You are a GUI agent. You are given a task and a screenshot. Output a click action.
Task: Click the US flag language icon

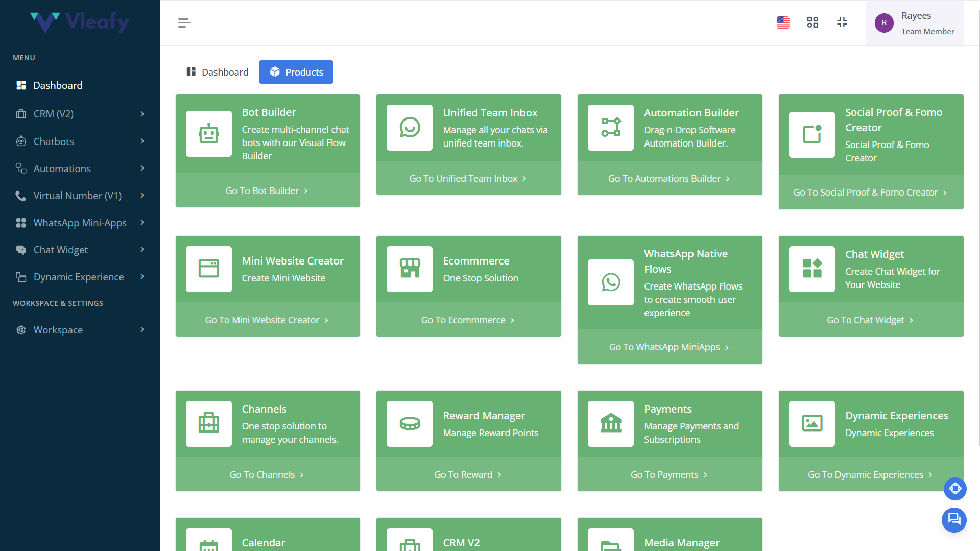(x=783, y=22)
